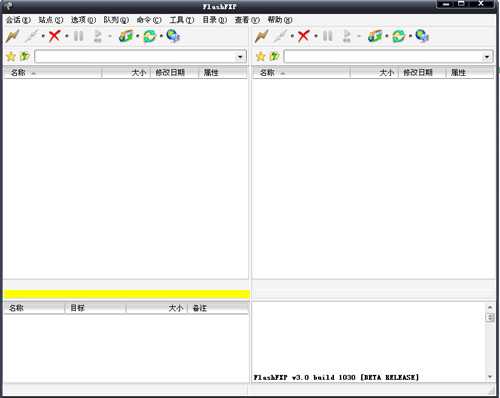Screen dimensions: 500x398
Task: Click log panel scrollbar up arrow
Action: 490,307
